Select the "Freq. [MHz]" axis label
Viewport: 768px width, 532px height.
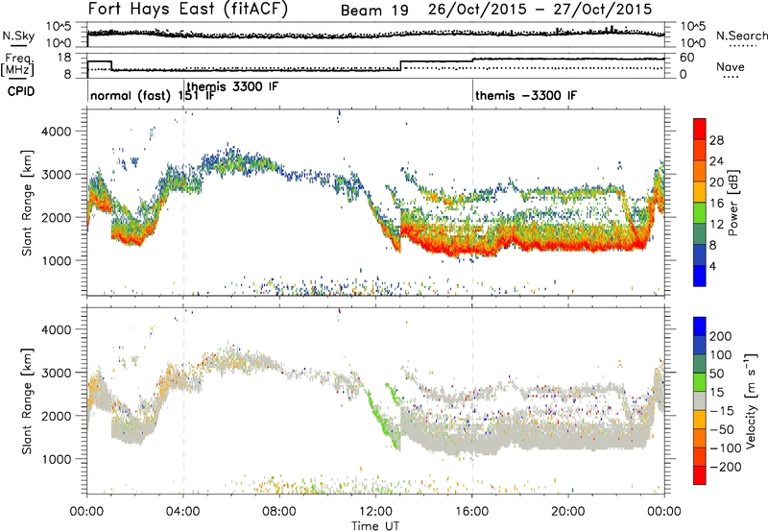17,64
